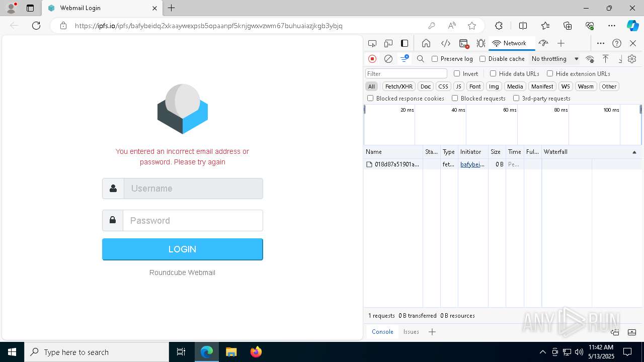Open Firefox from the taskbar
The image size is (644, 362).
(x=256, y=352)
